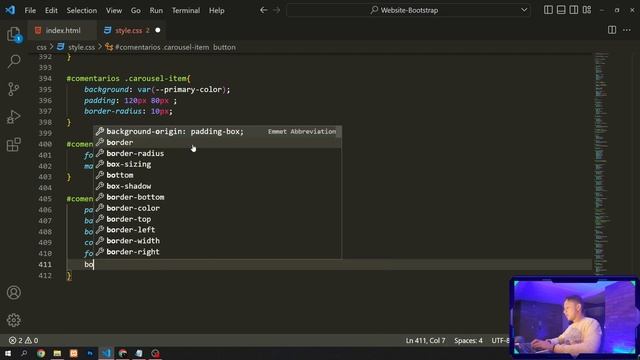Open the Go menu
The height and width of the screenshot is (360, 640).
(x=136, y=11)
